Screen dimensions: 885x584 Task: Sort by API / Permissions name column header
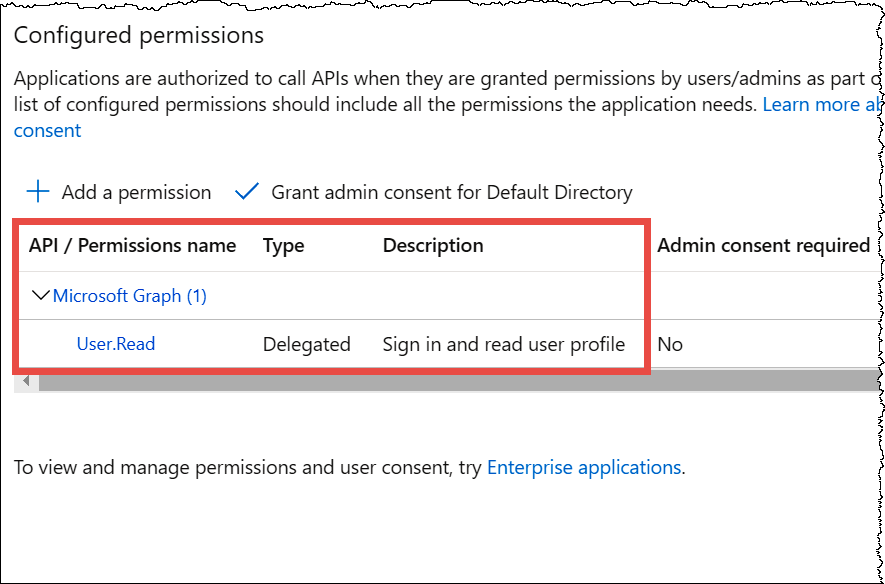tap(132, 245)
